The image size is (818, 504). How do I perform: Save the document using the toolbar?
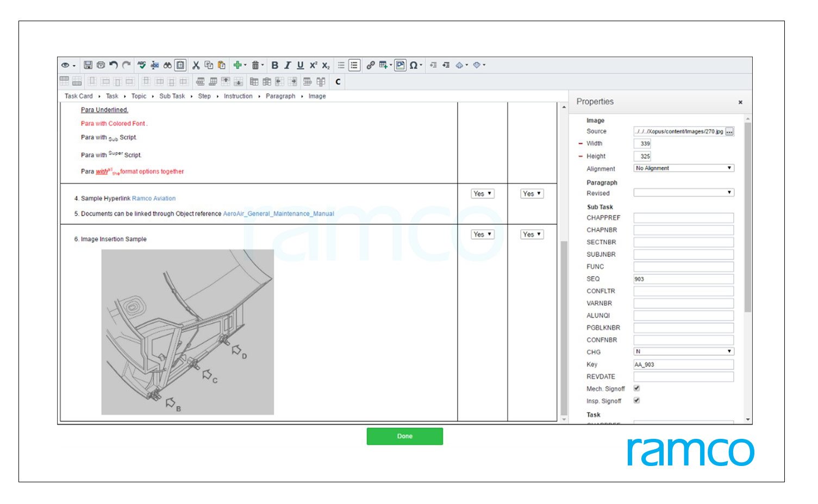[x=89, y=65]
